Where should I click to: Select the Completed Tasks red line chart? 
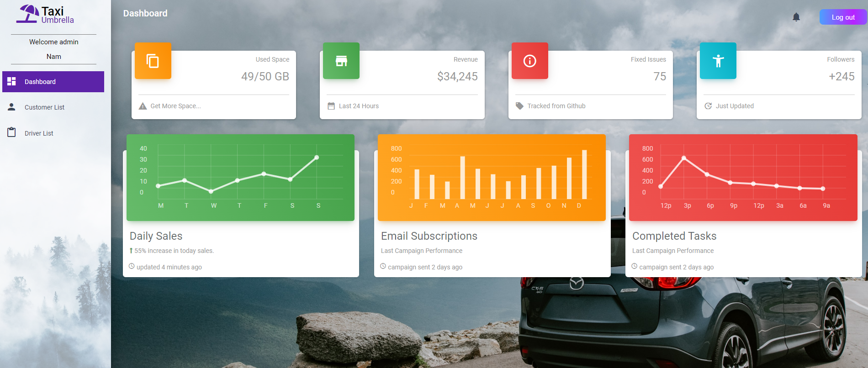click(743, 178)
